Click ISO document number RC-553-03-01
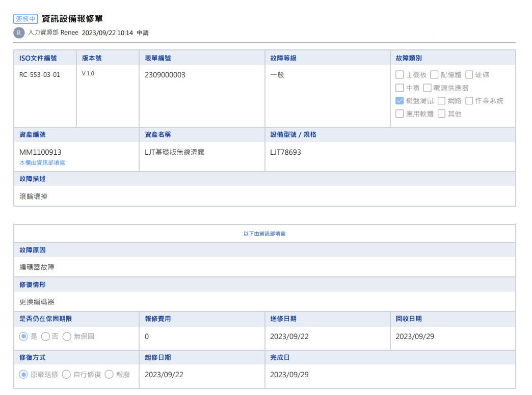This screenshot has height=395, width=532. (x=40, y=75)
